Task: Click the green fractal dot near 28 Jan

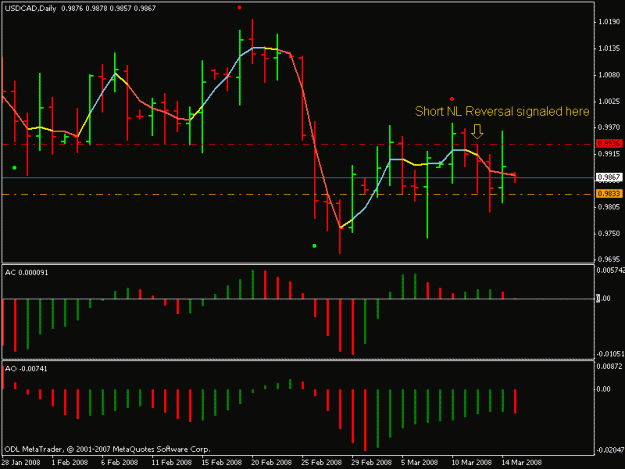Action: pyautogui.click(x=14, y=168)
